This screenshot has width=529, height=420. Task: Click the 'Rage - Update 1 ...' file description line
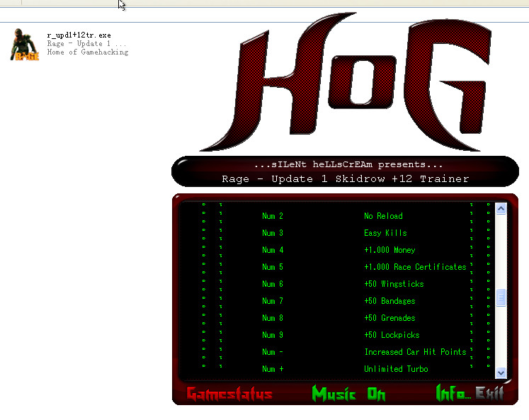click(86, 43)
